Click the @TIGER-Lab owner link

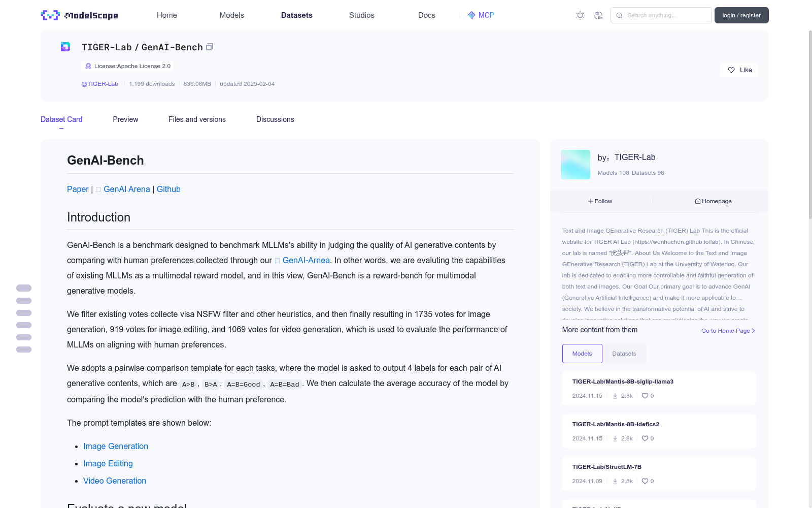[99, 84]
